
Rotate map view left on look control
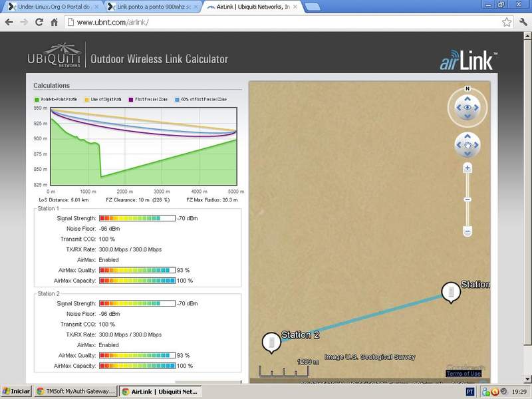(x=459, y=108)
